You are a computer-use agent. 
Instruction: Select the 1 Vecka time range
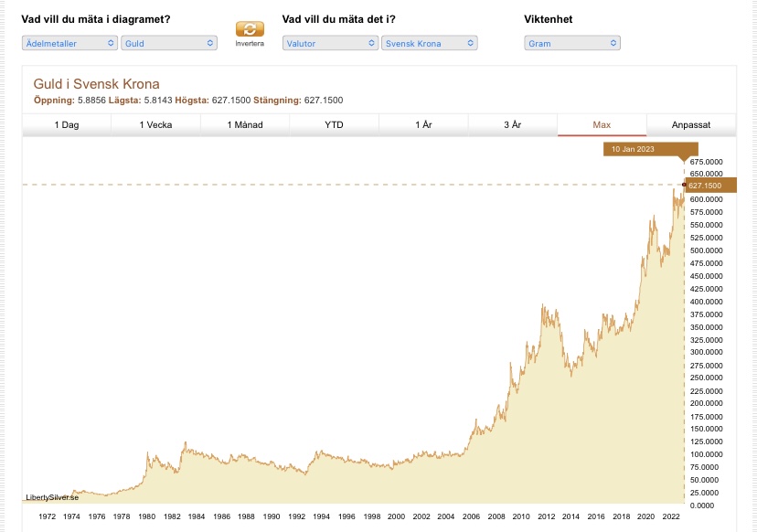click(155, 124)
